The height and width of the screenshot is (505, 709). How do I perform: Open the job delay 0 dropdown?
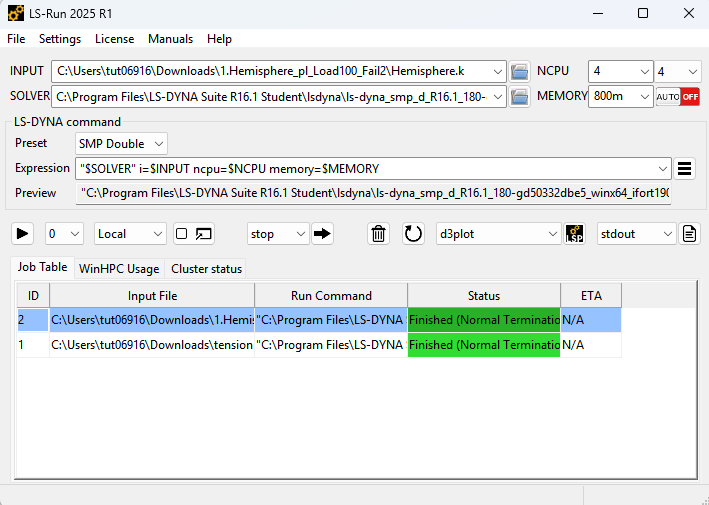click(64, 234)
